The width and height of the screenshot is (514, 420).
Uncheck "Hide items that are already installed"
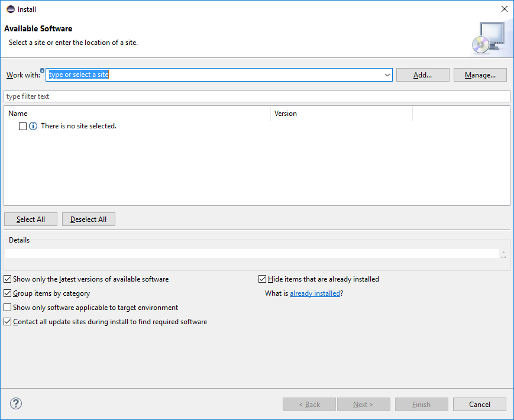[x=261, y=279]
